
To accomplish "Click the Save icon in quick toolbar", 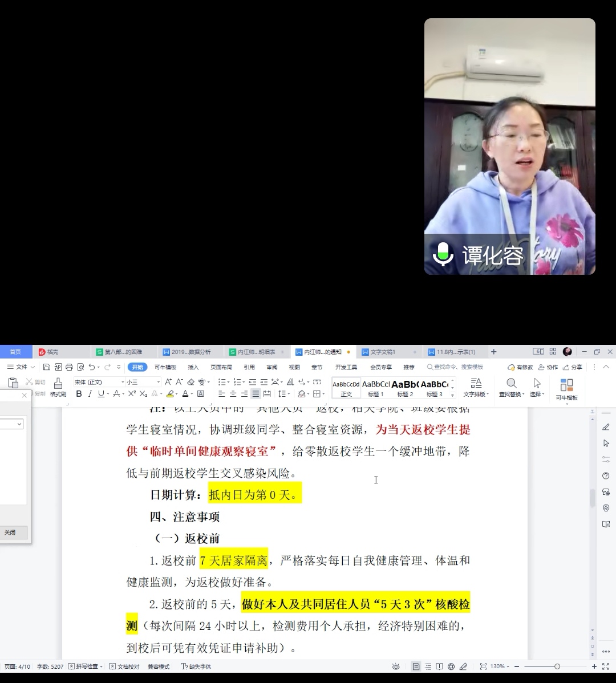I will click(47, 367).
